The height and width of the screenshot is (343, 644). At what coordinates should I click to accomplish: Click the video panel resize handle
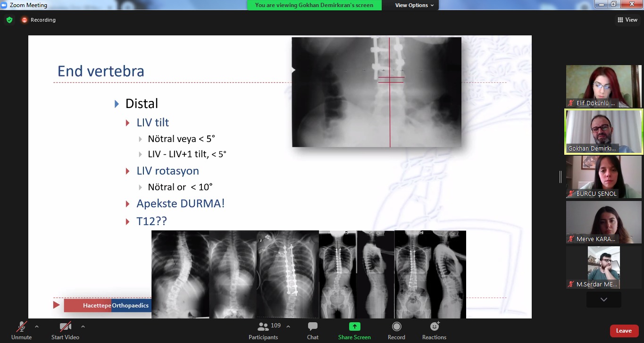pos(560,177)
